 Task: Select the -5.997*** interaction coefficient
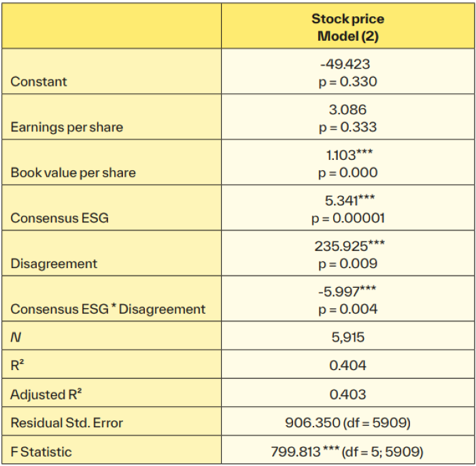347,292
